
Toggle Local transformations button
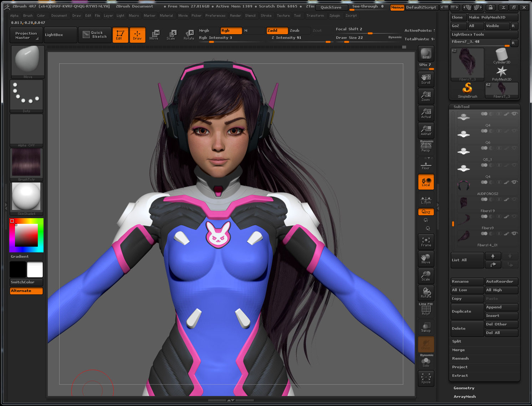click(426, 182)
